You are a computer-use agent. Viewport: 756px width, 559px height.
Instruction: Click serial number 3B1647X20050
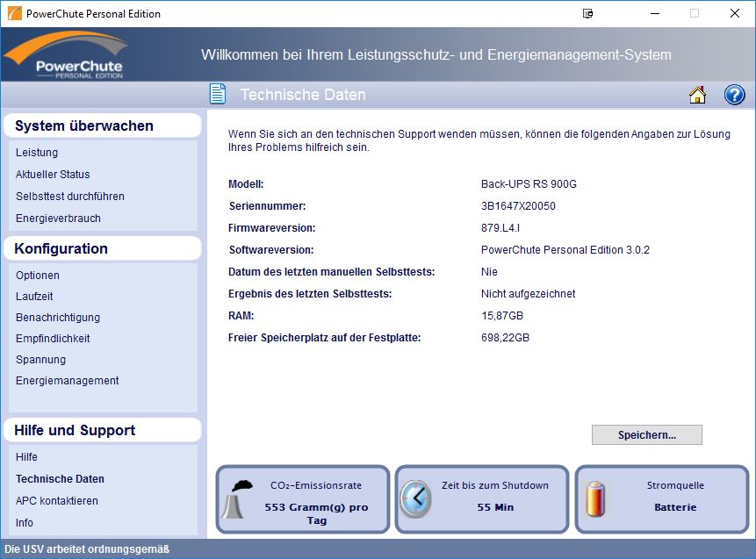tap(518, 206)
